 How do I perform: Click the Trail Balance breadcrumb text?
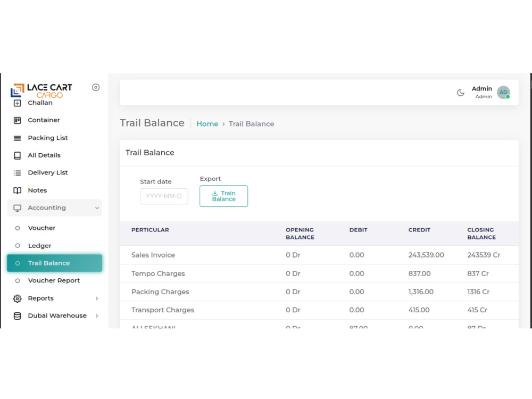252,124
